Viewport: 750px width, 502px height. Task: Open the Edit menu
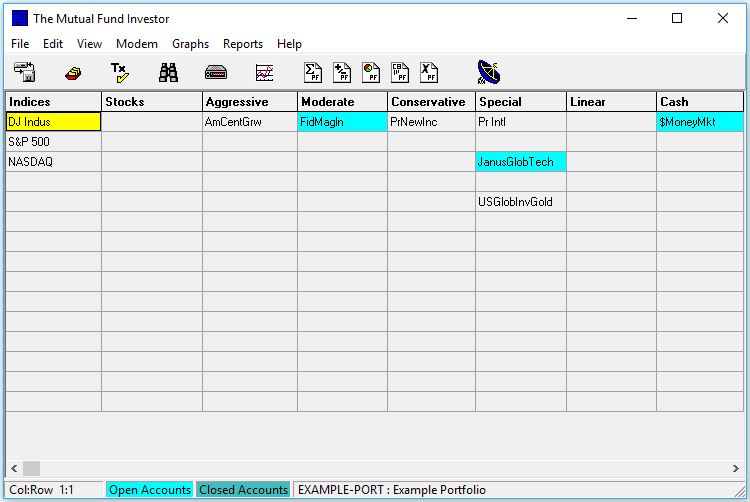click(x=53, y=44)
